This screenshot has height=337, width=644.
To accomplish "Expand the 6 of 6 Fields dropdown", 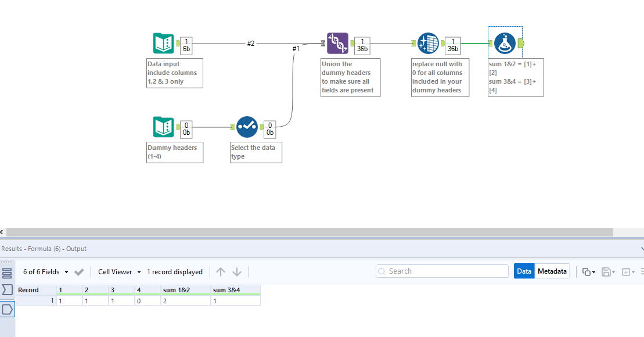I will (x=64, y=271).
